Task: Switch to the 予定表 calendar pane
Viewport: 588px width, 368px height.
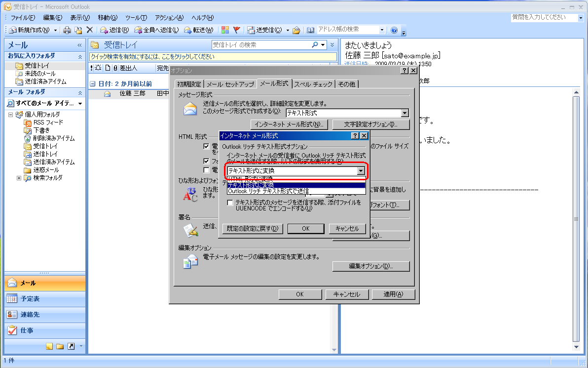Action: [45, 299]
